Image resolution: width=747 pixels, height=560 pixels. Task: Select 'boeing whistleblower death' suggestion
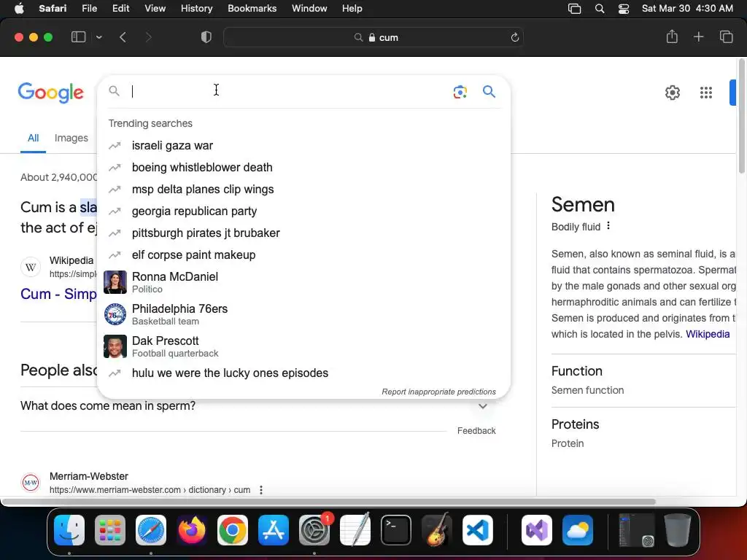[x=303, y=167]
